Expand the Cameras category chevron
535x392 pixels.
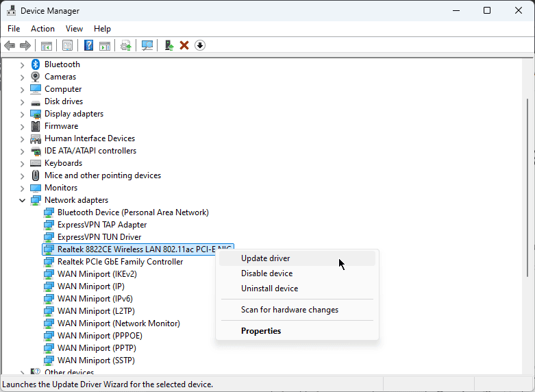[22, 77]
